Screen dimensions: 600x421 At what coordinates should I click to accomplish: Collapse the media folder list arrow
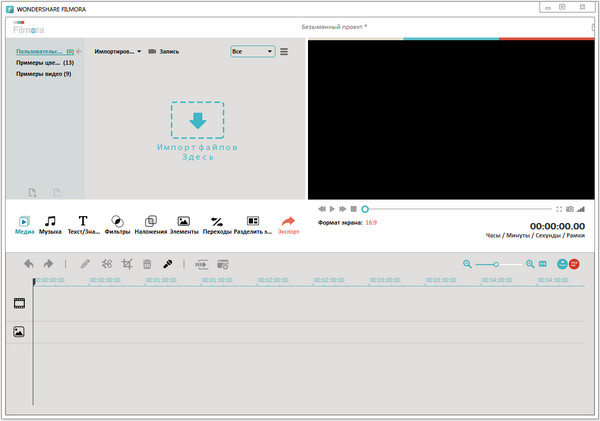(x=79, y=50)
